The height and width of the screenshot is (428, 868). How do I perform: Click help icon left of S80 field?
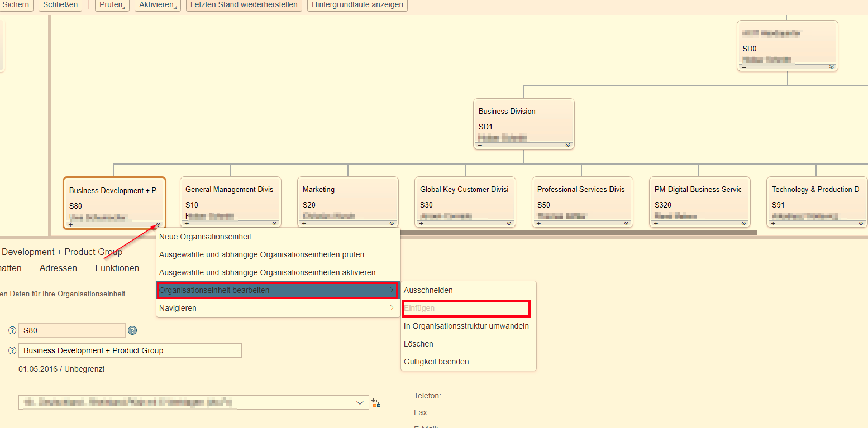(x=12, y=330)
